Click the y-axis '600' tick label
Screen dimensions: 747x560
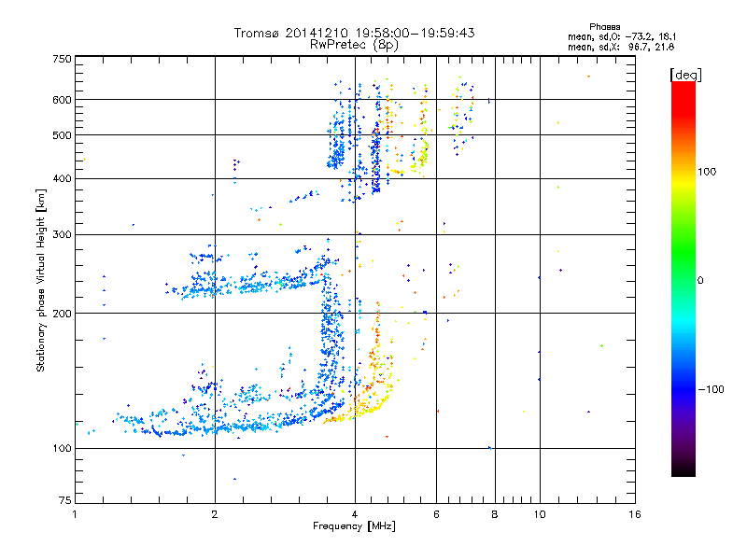click(62, 100)
